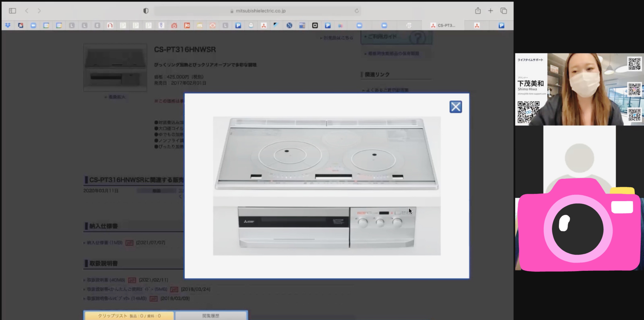The width and height of the screenshot is (644, 320).
Task: Open the purple medical symbol pinned tab
Action: (x=161, y=25)
